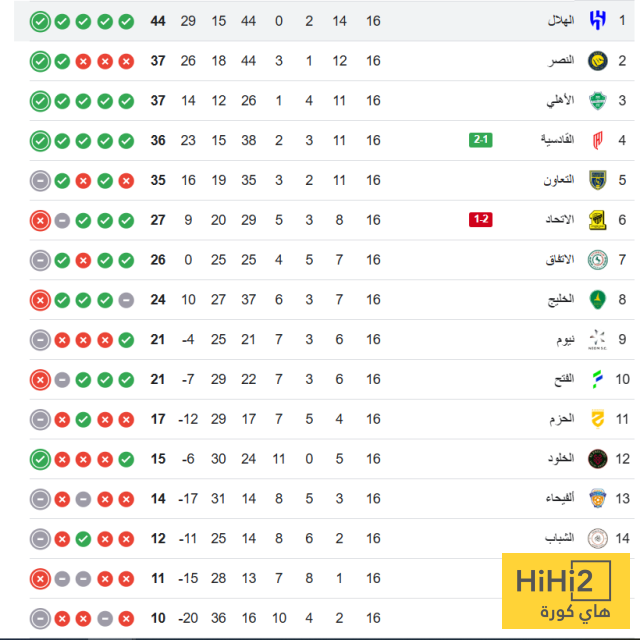Click the Al-Khaleej green crest icon

coord(597,299)
